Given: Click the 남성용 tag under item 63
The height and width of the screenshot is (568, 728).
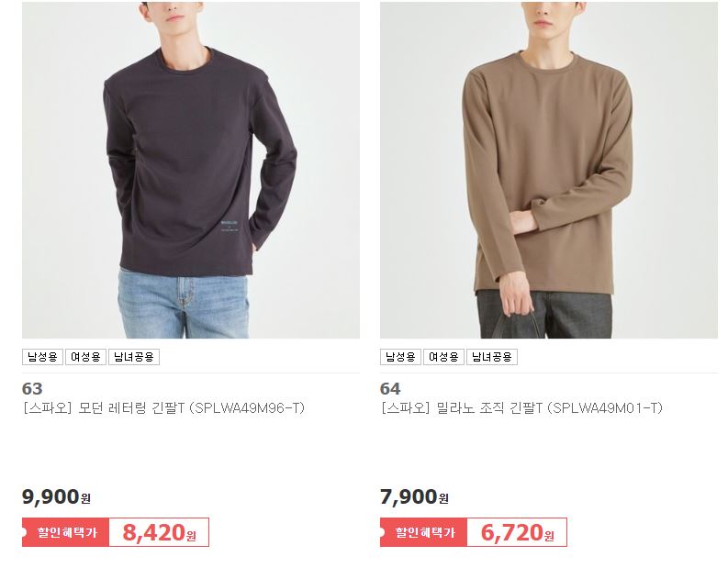Looking at the screenshot, I should click(42, 357).
